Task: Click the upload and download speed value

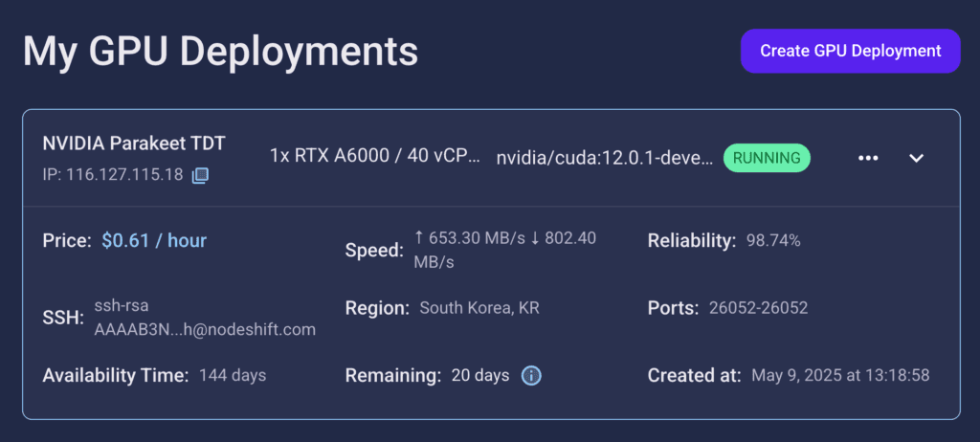Action: tap(505, 250)
